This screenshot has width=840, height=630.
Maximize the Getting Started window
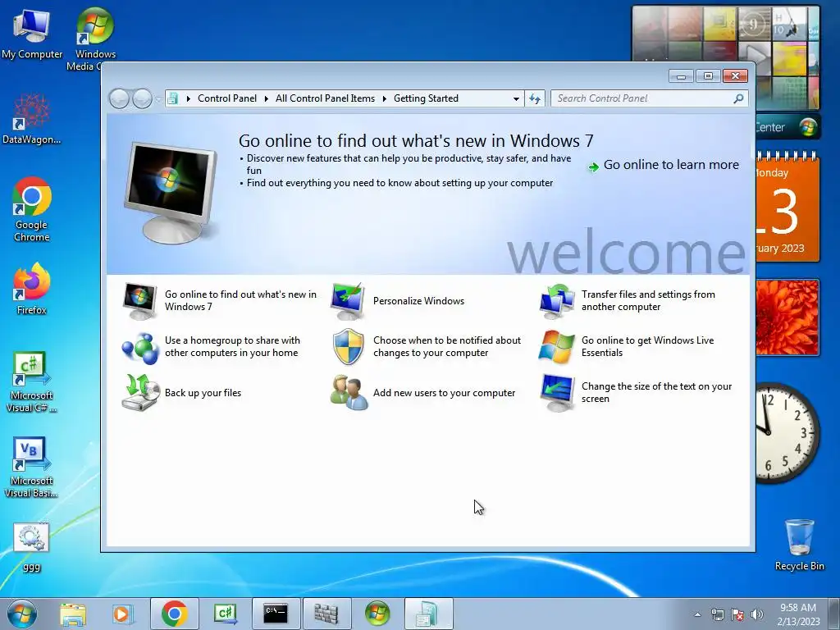(708, 76)
